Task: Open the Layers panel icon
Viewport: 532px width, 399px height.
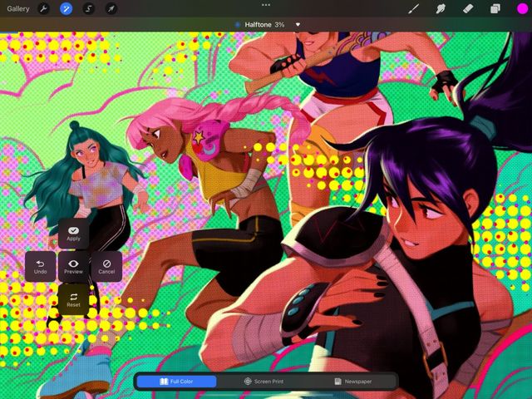Action: (495, 8)
